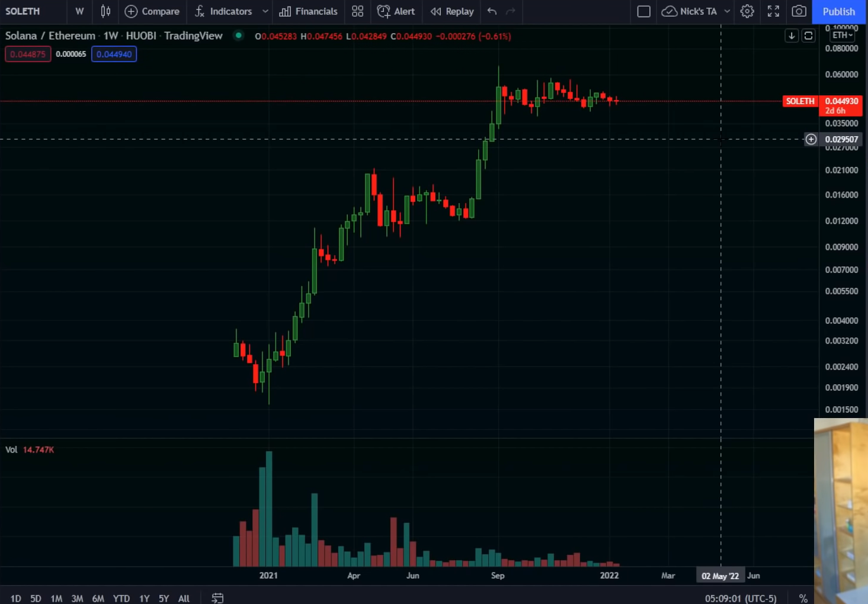Open the Financials menu
Image resolution: width=868 pixels, height=604 pixels.
(x=309, y=11)
